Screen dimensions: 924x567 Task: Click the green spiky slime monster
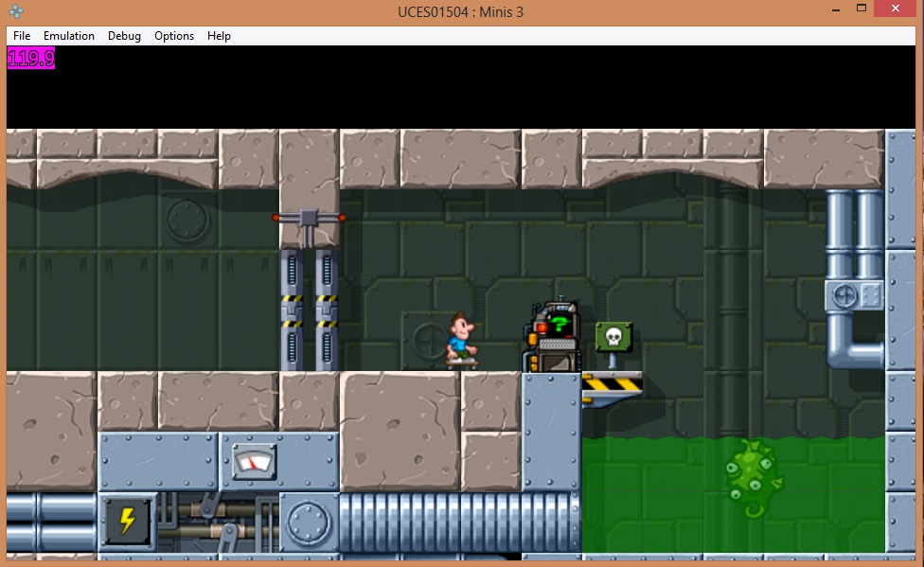753,477
